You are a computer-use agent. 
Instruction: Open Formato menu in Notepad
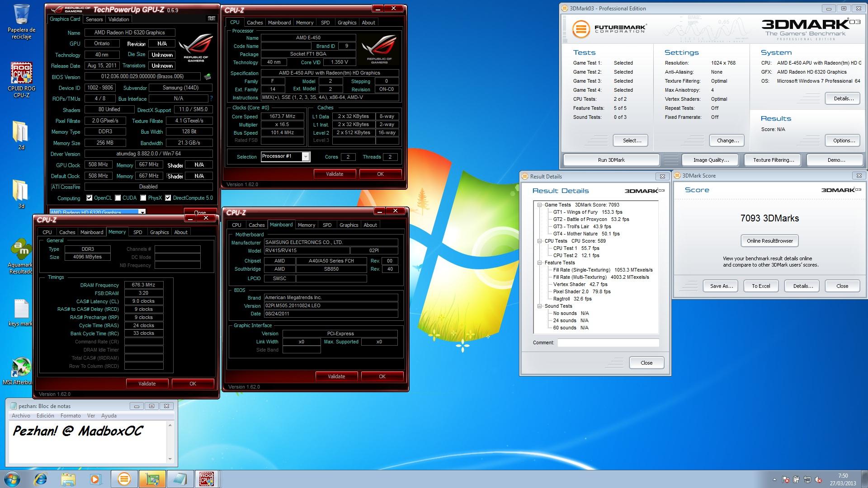pyautogui.click(x=71, y=416)
